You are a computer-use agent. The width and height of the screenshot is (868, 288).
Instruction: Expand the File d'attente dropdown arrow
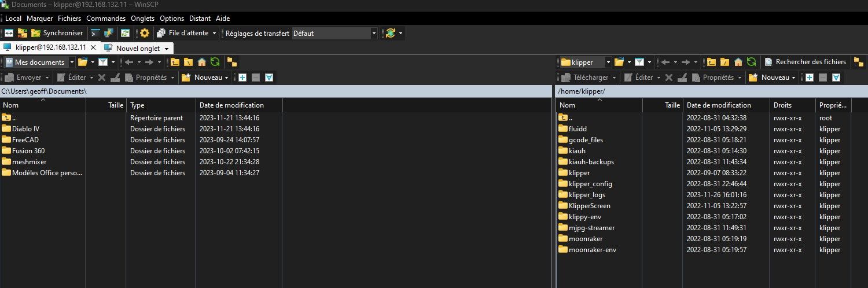[x=214, y=33]
